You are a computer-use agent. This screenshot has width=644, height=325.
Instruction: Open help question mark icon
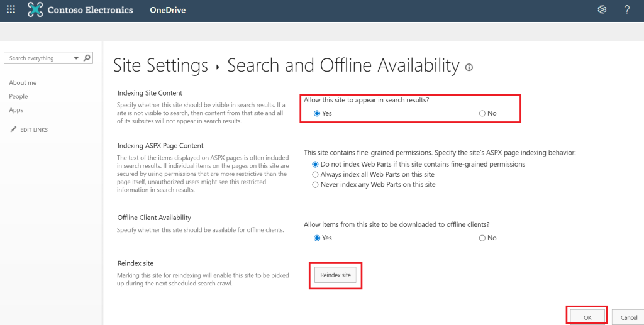point(627,9)
